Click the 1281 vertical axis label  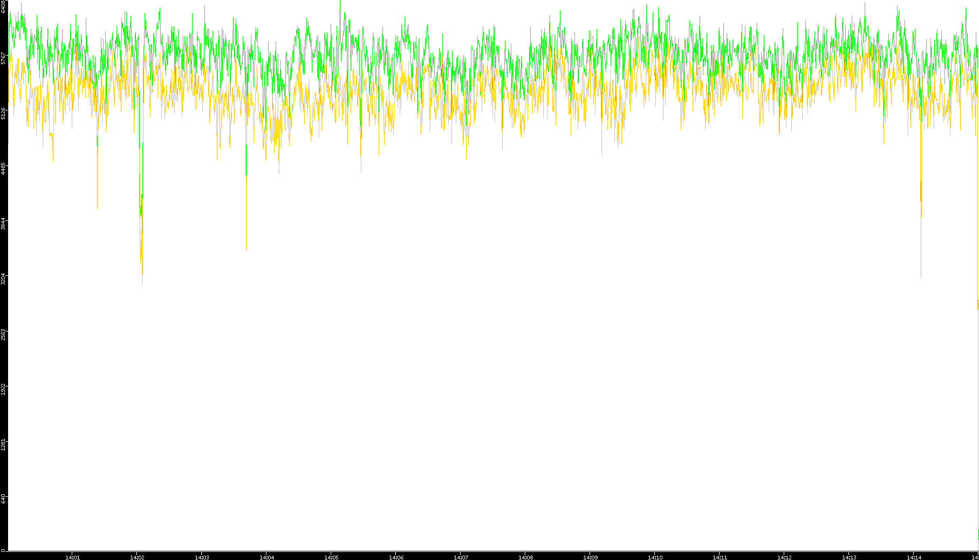(3, 445)
